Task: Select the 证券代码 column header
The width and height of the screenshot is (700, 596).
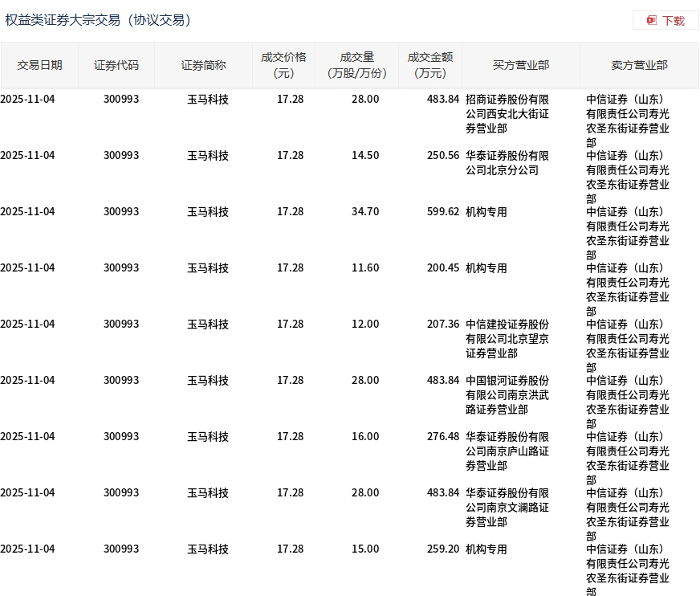Action: 116,65
